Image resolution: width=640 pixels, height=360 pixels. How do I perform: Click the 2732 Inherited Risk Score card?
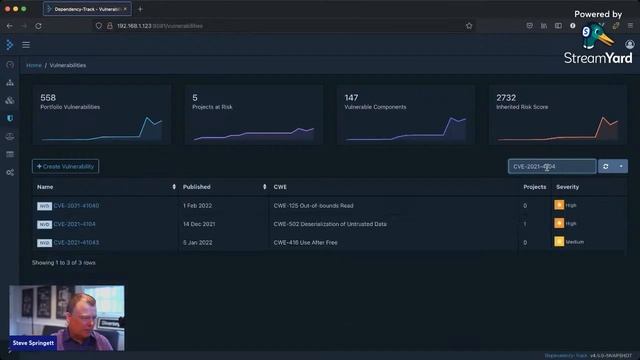[558, 115]
